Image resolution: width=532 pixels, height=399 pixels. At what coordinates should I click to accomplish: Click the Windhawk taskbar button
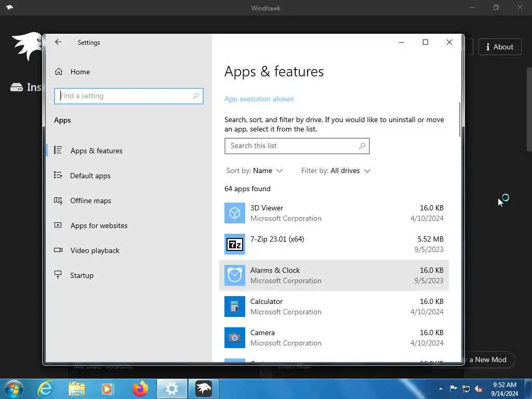tap(204, 389)
